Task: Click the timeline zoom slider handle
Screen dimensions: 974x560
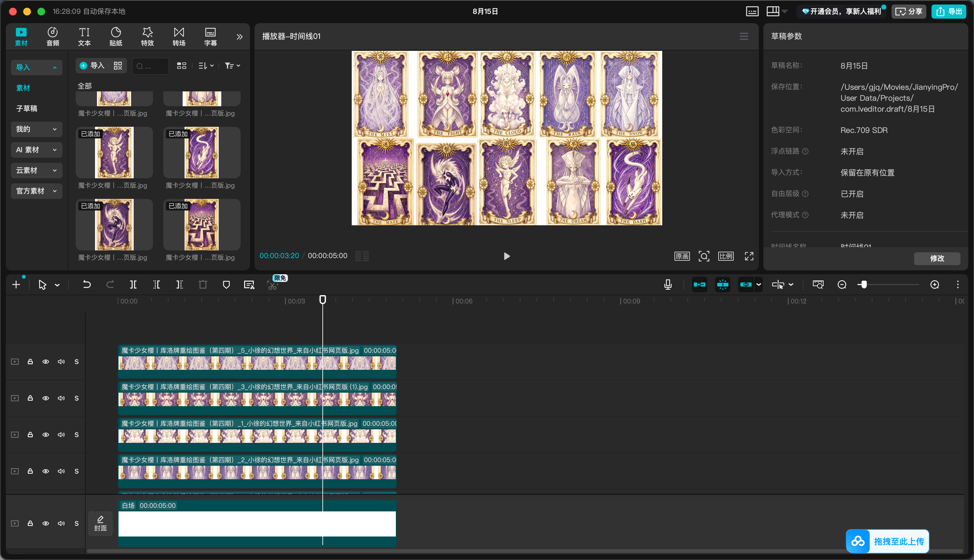Action: pos(864,285)
